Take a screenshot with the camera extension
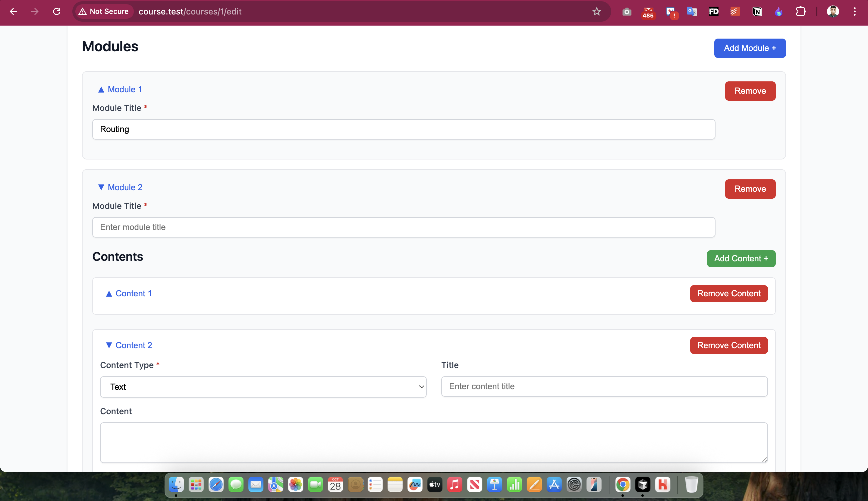Viewport: 868px width, 501px height. tap(626, 11)
